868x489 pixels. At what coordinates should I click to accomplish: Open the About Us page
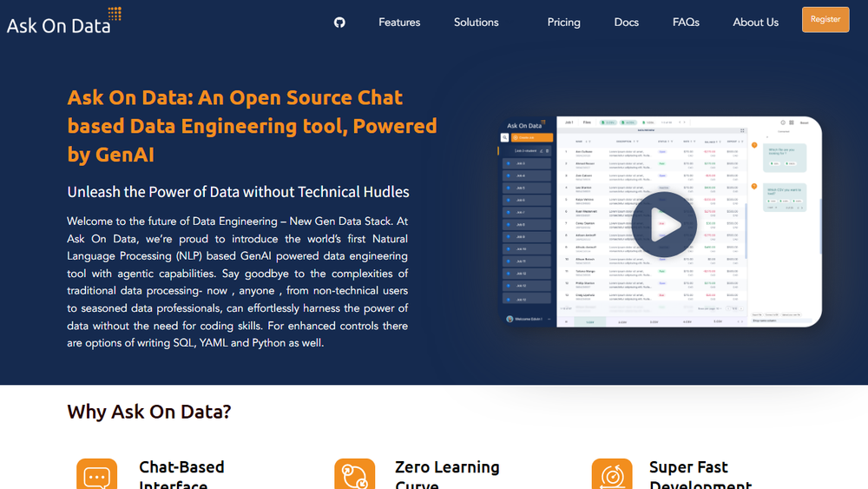click(756, 23)
